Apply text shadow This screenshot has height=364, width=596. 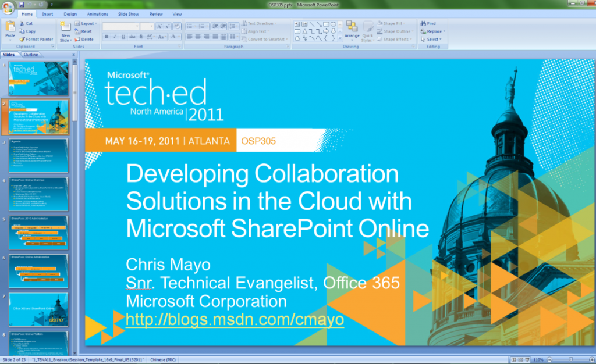141,37
